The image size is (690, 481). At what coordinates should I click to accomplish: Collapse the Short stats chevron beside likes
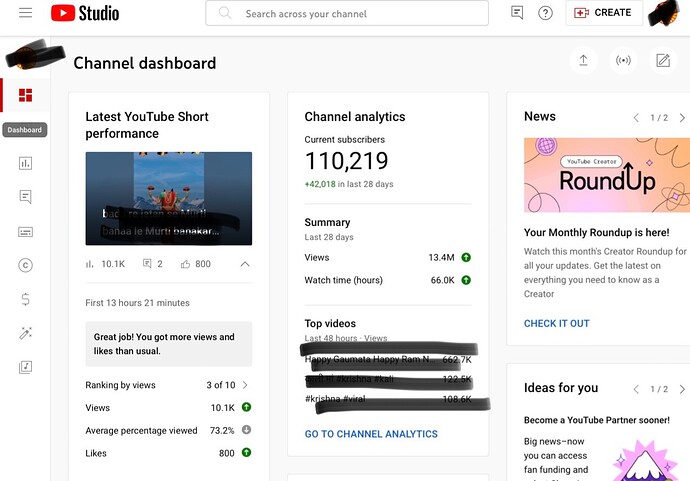point(245,264)
